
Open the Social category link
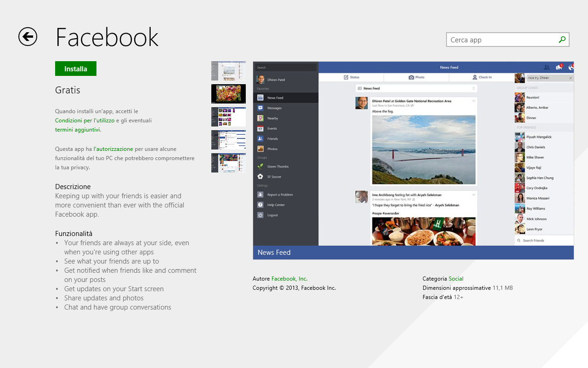[456, 278]
